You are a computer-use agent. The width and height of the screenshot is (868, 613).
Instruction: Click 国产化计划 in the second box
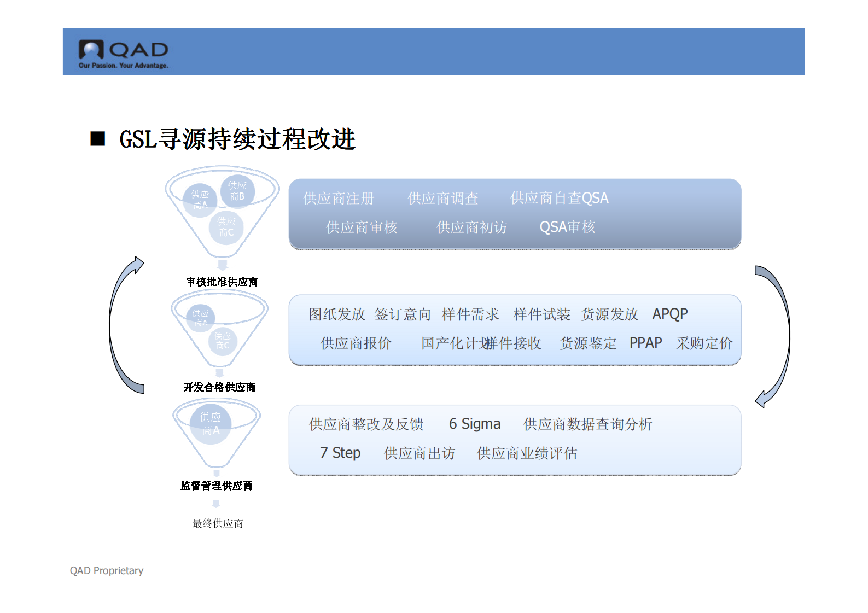coord(456,343)
